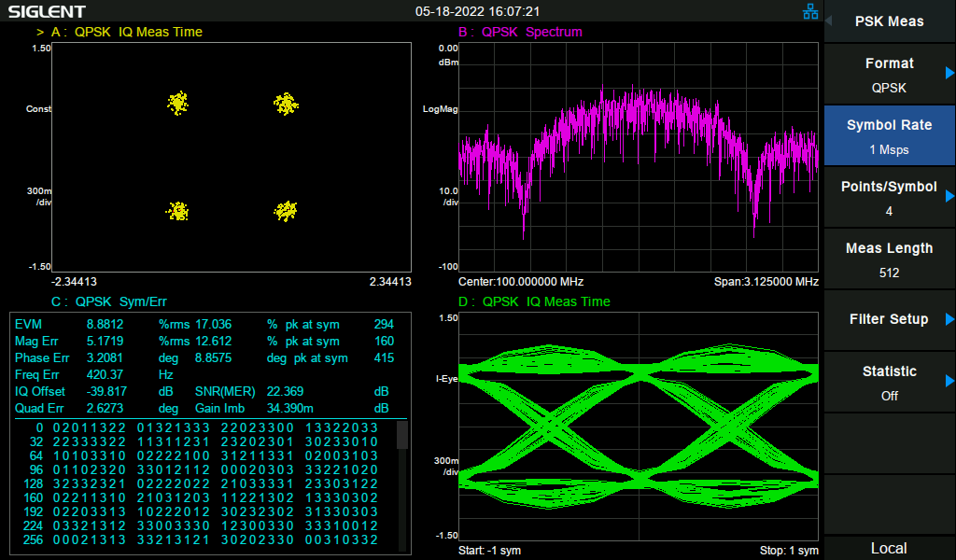Screen dimensions: 956x560
Task: Click symbol group 33221020 in row 96
Action: [342, 469]
